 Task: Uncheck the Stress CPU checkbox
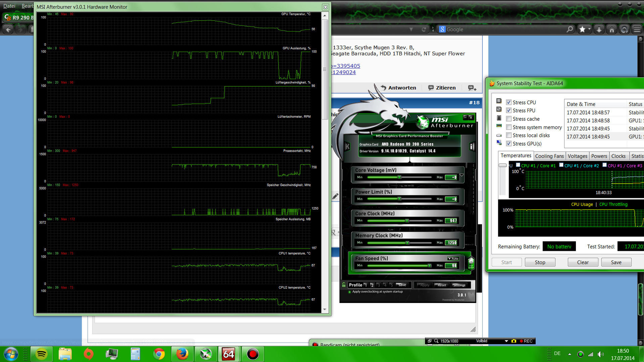click(509, 102)
